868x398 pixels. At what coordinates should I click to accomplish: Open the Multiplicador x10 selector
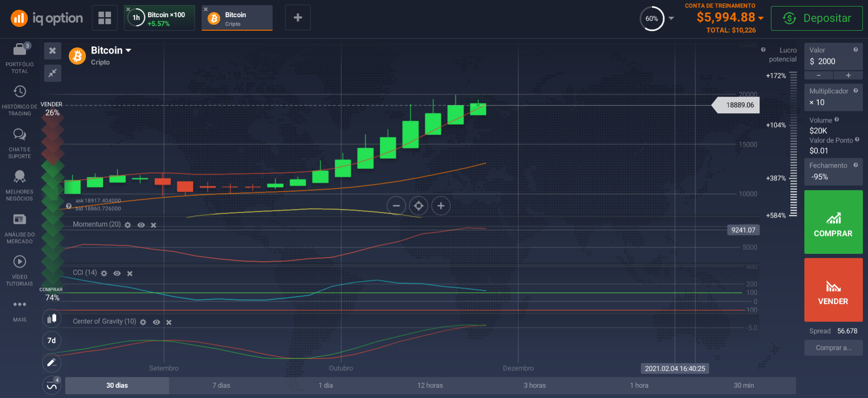coord(833,97)
